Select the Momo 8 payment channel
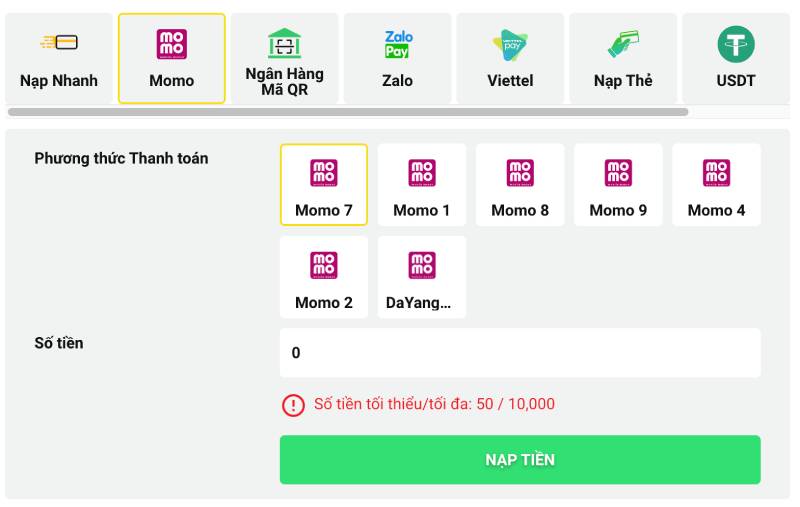 point(519,185)
